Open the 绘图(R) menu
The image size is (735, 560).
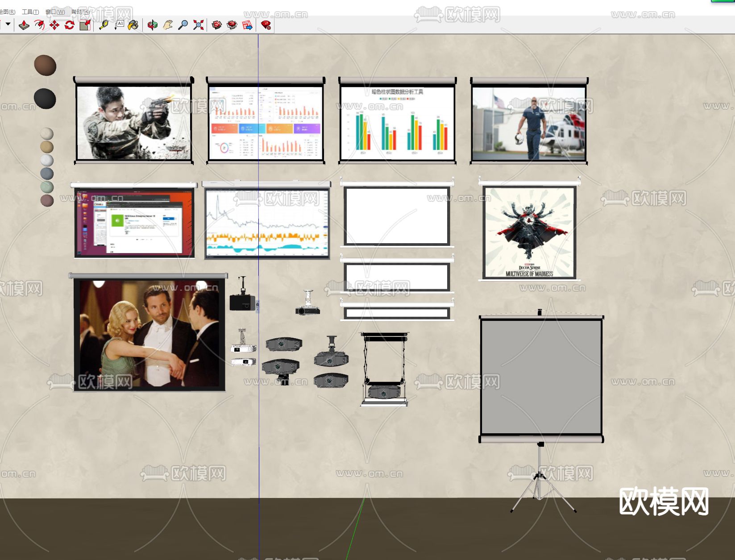point(7,12)
